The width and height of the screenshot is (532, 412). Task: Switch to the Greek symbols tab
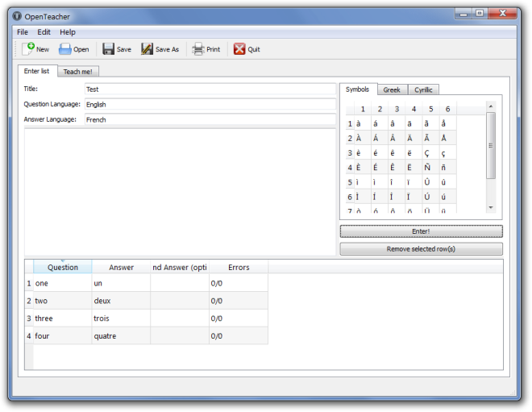392,89
